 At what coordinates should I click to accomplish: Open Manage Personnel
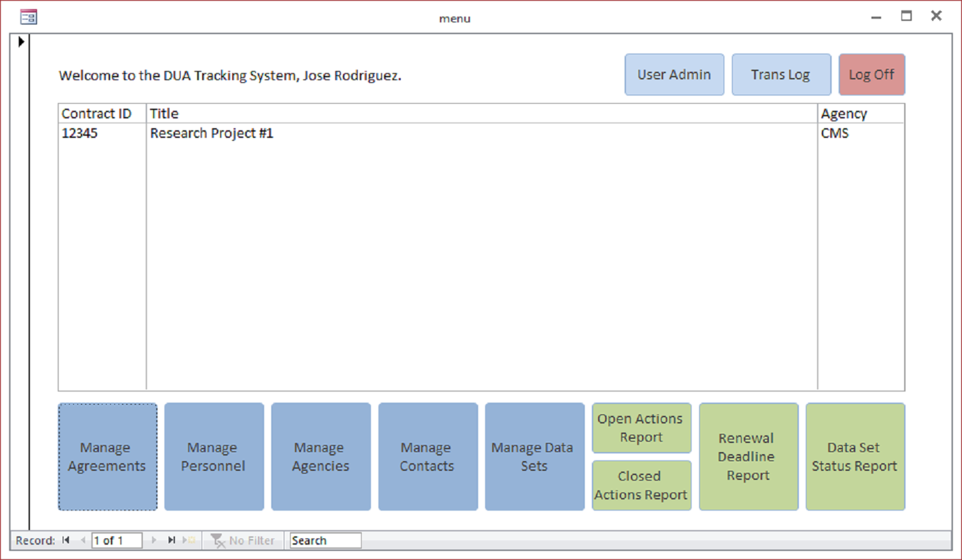pos(214,457)
